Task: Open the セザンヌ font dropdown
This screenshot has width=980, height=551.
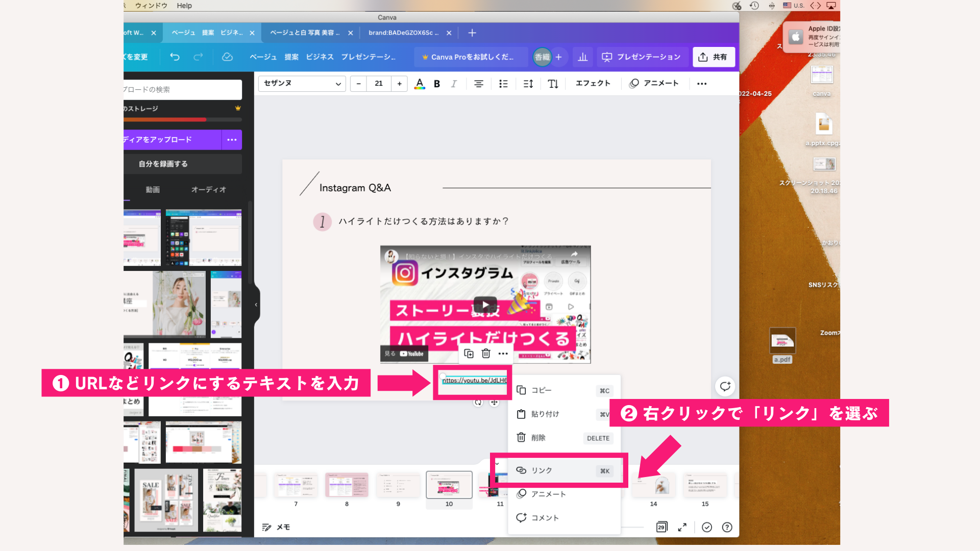Action: click(x=301, y=83)
